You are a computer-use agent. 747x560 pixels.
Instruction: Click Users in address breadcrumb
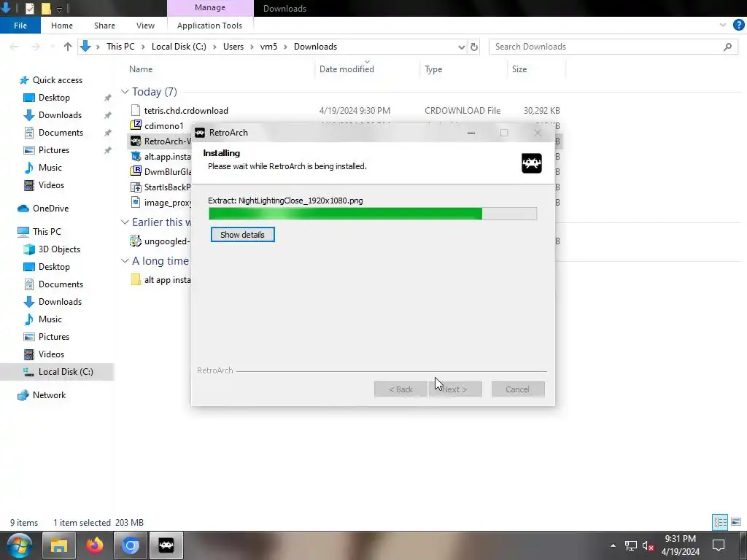[233, 47]
